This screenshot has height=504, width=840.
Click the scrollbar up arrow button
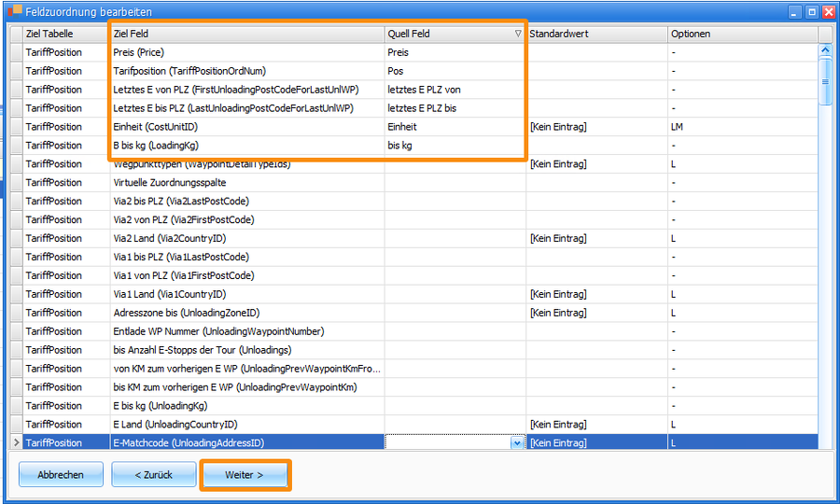(825, 35)
